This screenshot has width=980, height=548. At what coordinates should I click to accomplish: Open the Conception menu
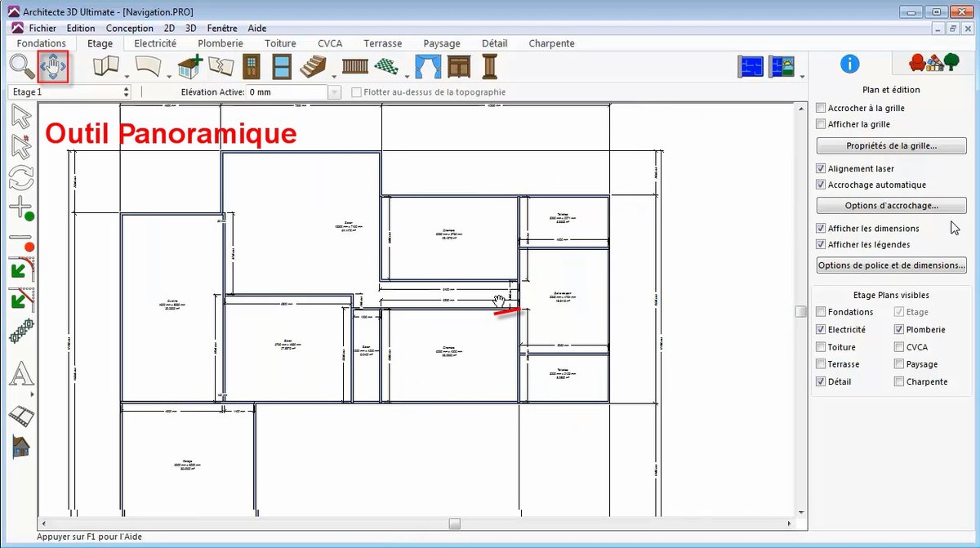point(130,28)
